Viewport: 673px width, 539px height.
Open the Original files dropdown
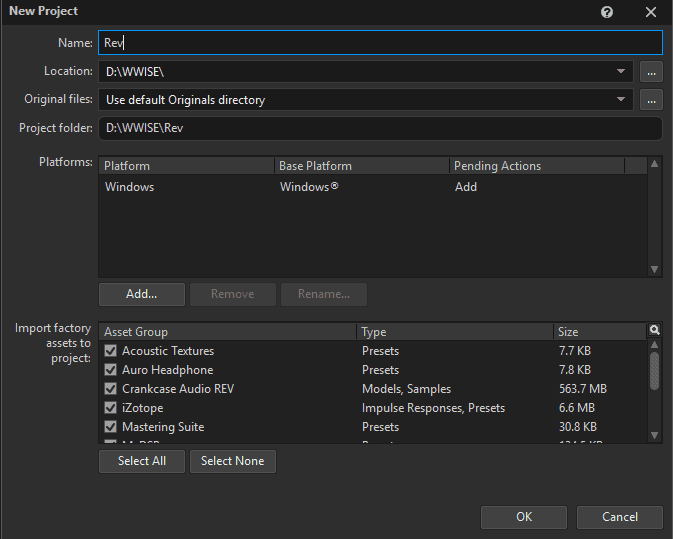[621, 100]
